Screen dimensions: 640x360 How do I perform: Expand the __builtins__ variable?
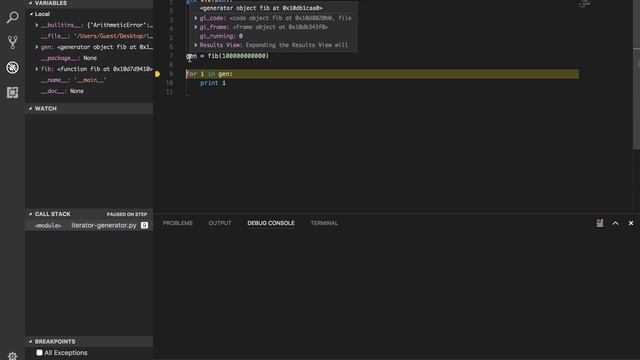pyautogui.click(x=37, y=25)
